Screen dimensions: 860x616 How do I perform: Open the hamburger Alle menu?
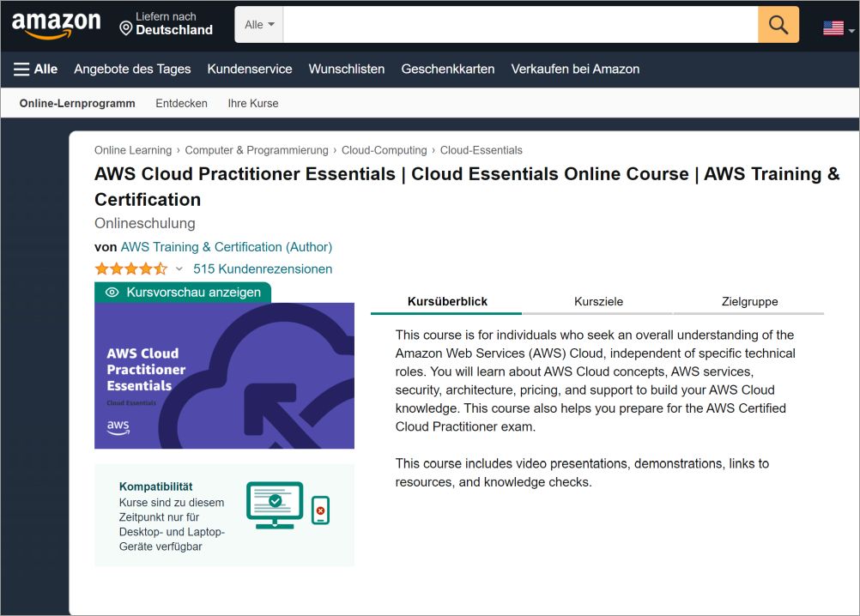(35, 69)
